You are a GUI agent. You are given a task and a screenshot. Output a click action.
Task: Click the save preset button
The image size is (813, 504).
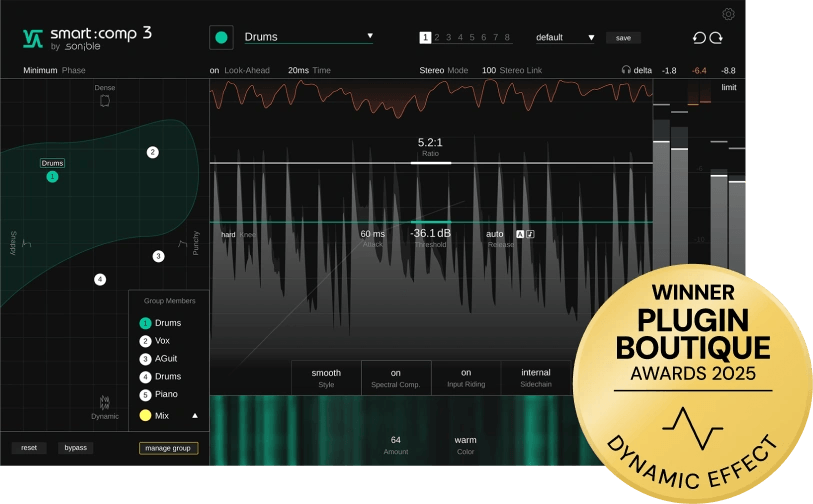[x=623, y=38]
